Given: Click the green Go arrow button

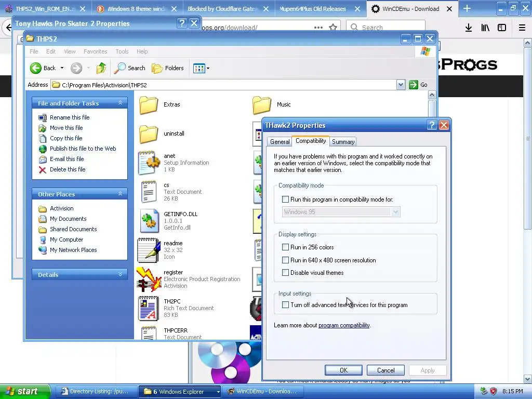Looking at the screenshot, I should pos(413,85).
